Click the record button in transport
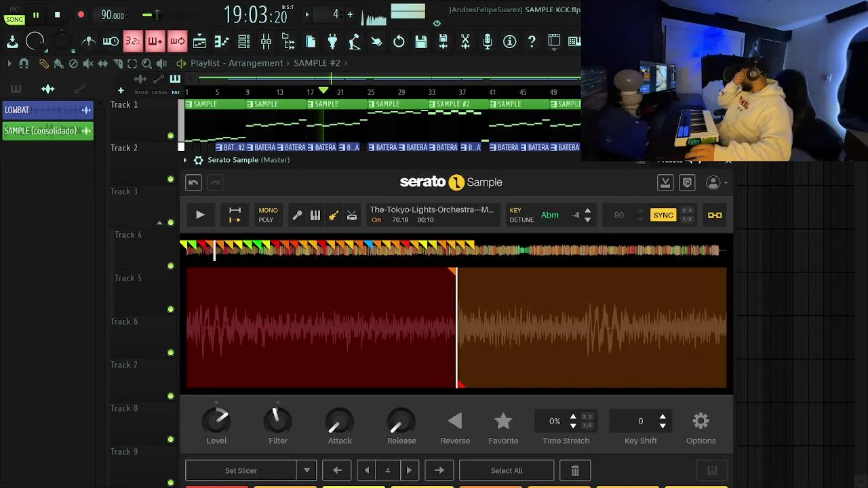The image size is (868, 488). [81, 14]
